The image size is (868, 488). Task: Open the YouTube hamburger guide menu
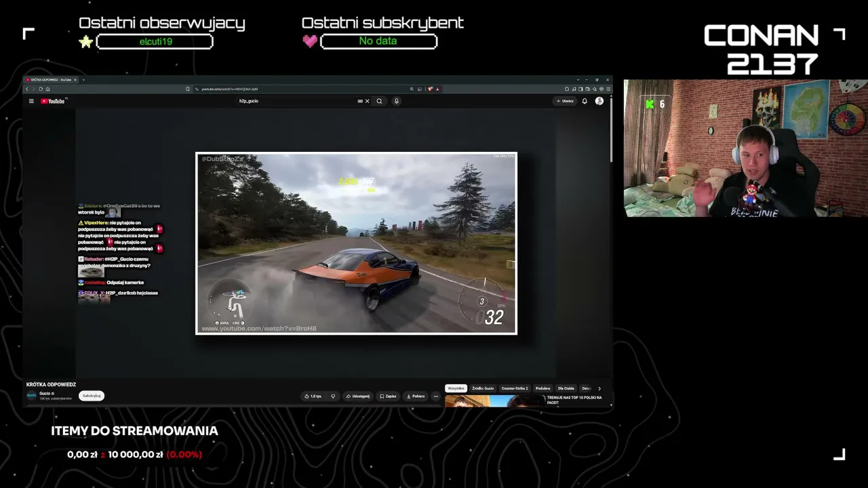point(31,101)
